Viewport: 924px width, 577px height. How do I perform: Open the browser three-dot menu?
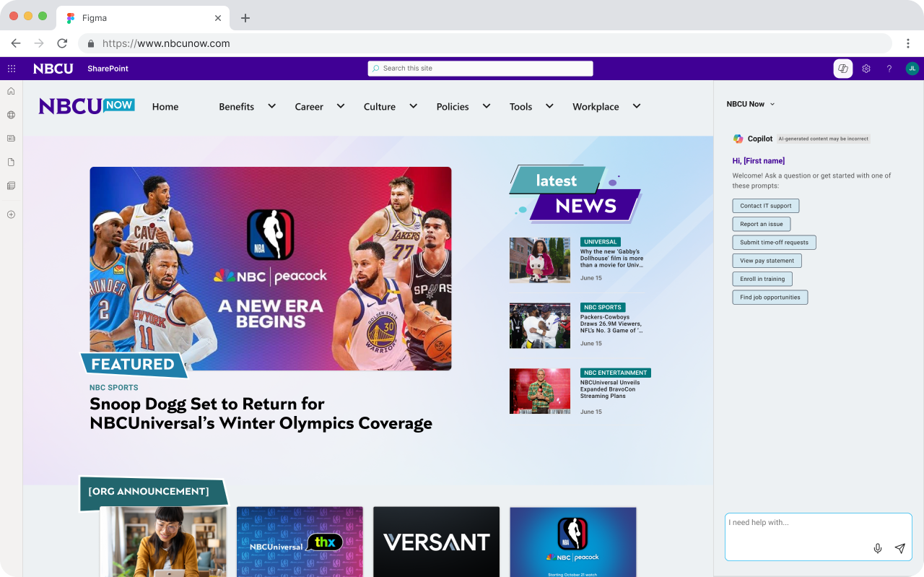pos(909,43)
